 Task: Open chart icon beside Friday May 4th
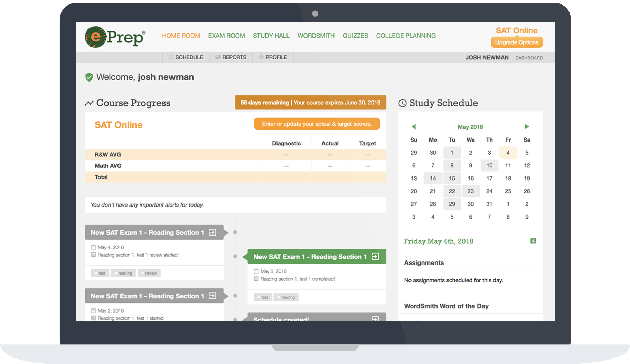[x=533, y=241]
